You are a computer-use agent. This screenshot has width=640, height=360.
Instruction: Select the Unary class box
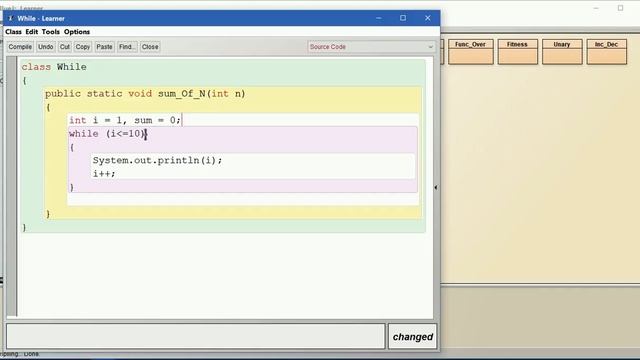562,52
